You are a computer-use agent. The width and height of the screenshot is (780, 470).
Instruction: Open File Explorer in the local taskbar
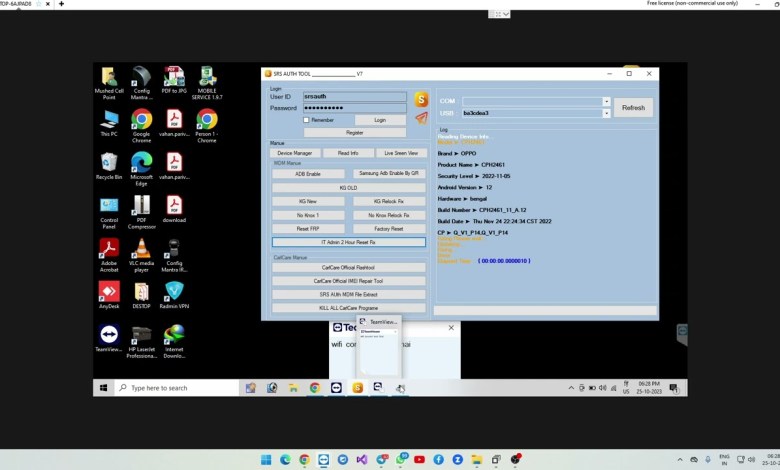(x=477, y=460)
